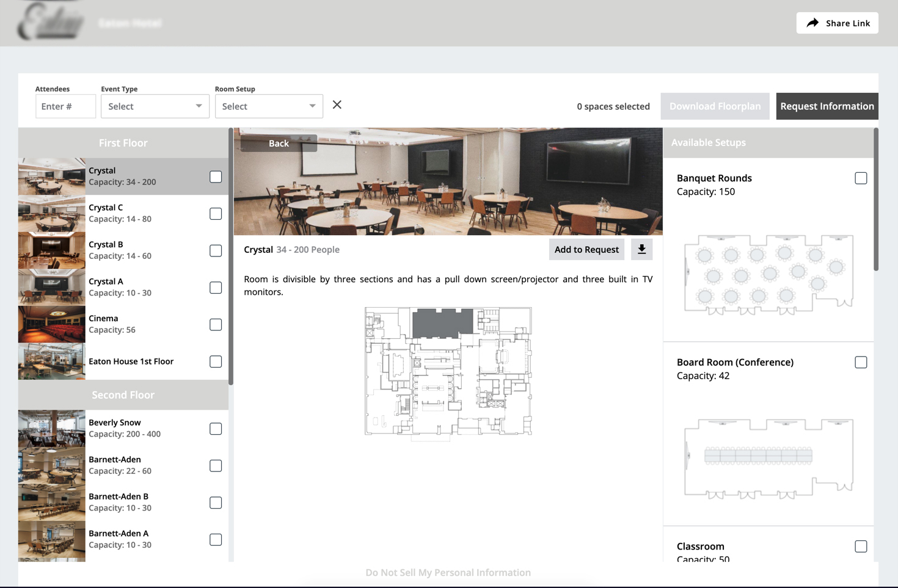The height and width of the screenshot is (588, 898).
Task: Select the Classroom setup checkbox
Action: pyautogui.click(x=861, y=546)
